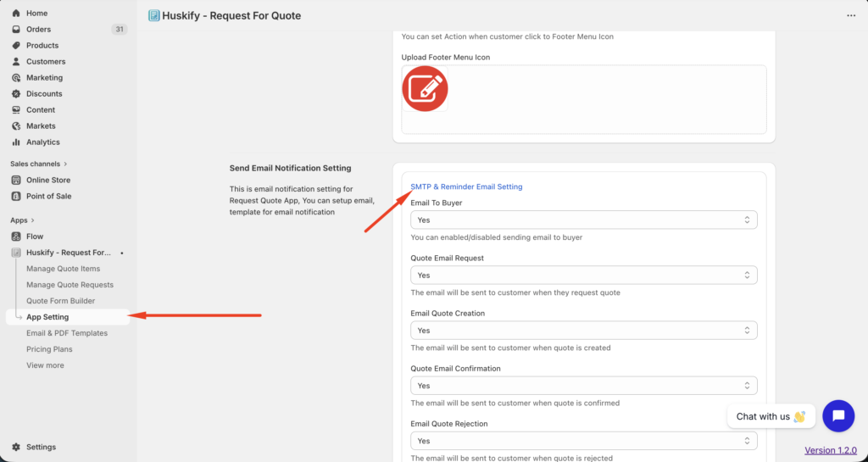Open Orders via its sidebar icon

16,30
